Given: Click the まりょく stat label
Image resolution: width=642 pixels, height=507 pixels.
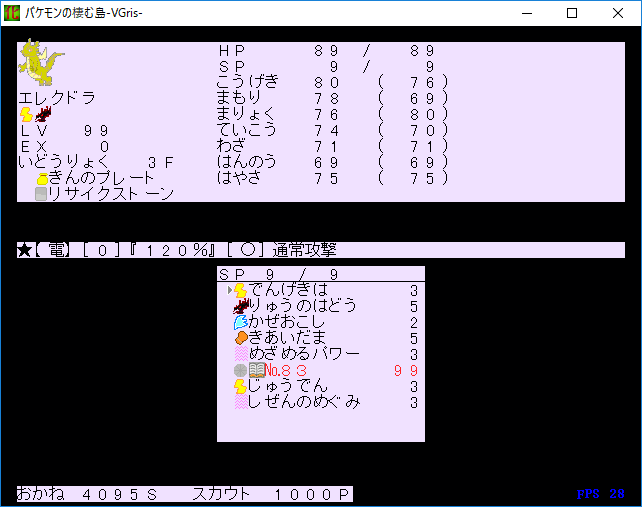Looking at the screenshot, I should [x=245, y=114].
